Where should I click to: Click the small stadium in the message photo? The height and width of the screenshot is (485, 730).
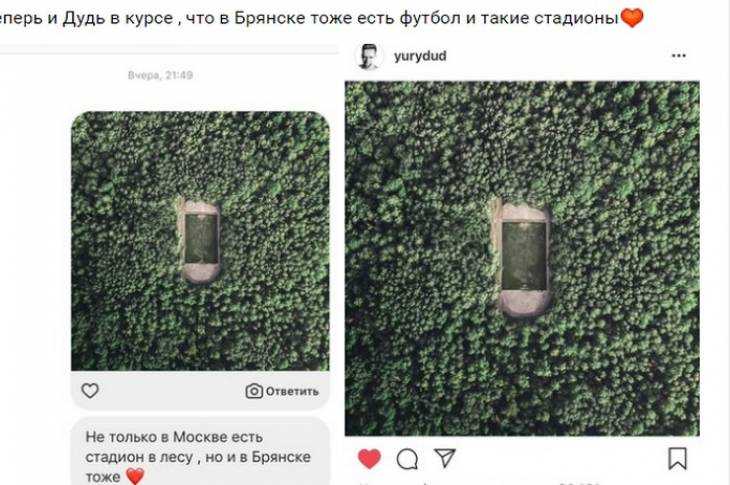(201, 241)
